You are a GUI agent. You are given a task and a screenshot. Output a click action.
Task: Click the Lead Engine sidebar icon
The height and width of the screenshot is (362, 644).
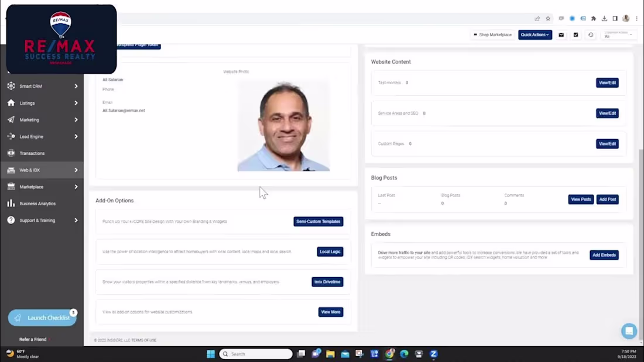point(11,136)
